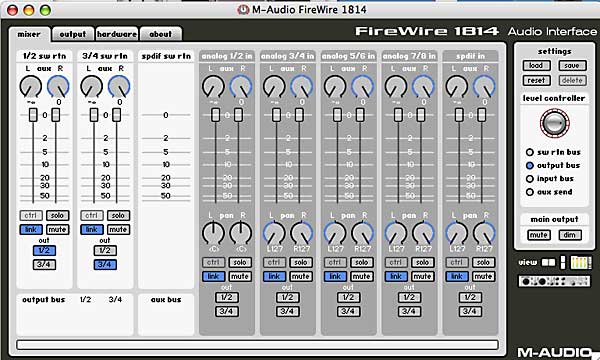
Task: Click the save settings button
Action: (572, 65)
